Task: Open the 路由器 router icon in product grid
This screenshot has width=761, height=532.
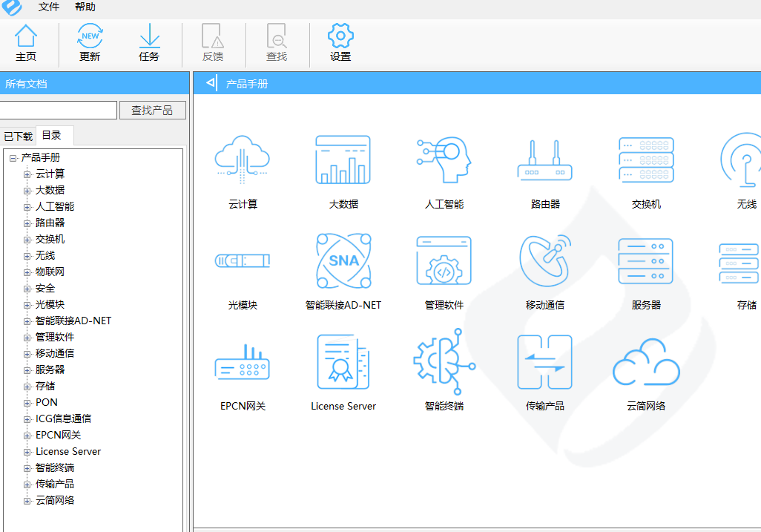Action: 545,161
